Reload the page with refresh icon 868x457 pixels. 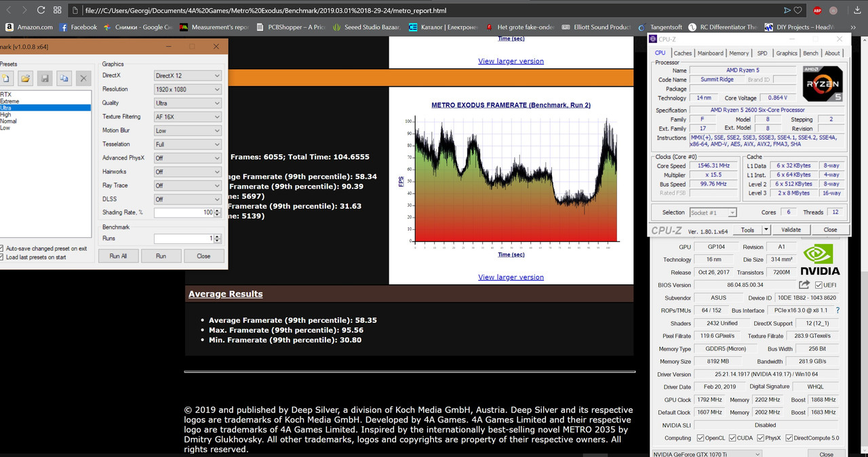pyautogui.click(x=41, y=11)
